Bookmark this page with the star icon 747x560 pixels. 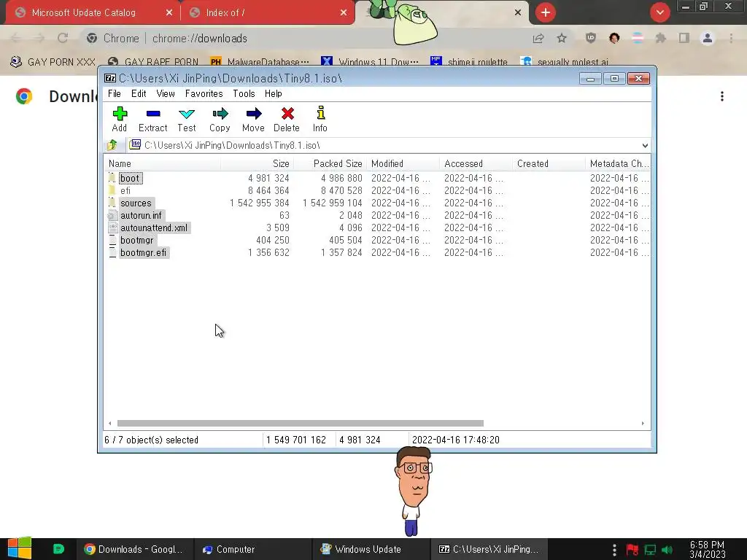pos(562,38)
